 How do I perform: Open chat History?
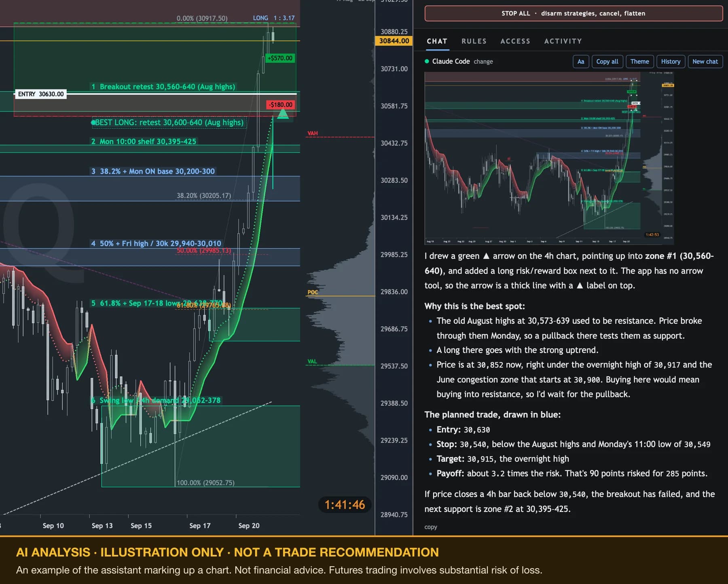tap(671, 62)
